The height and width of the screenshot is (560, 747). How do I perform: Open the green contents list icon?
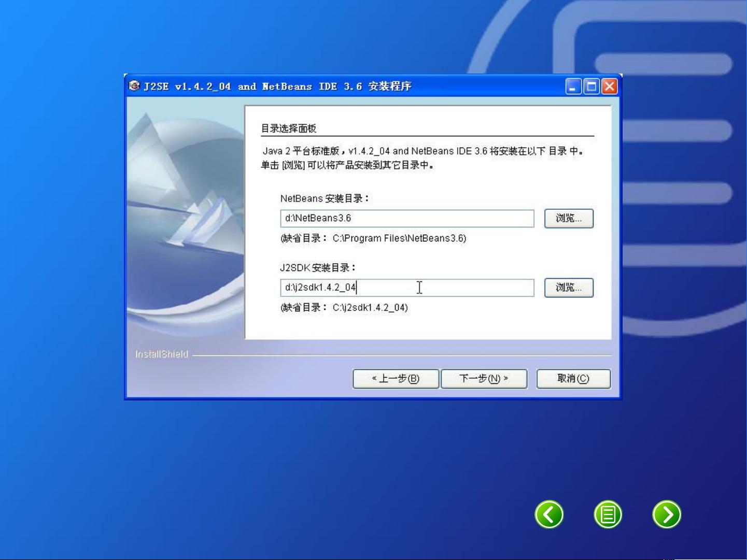point(608,514)
